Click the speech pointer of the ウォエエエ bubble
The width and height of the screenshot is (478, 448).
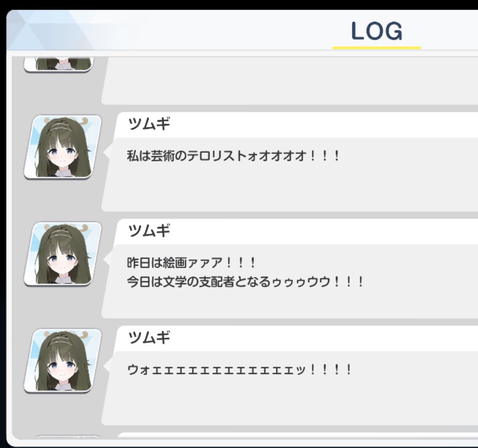tap(107, 366)
